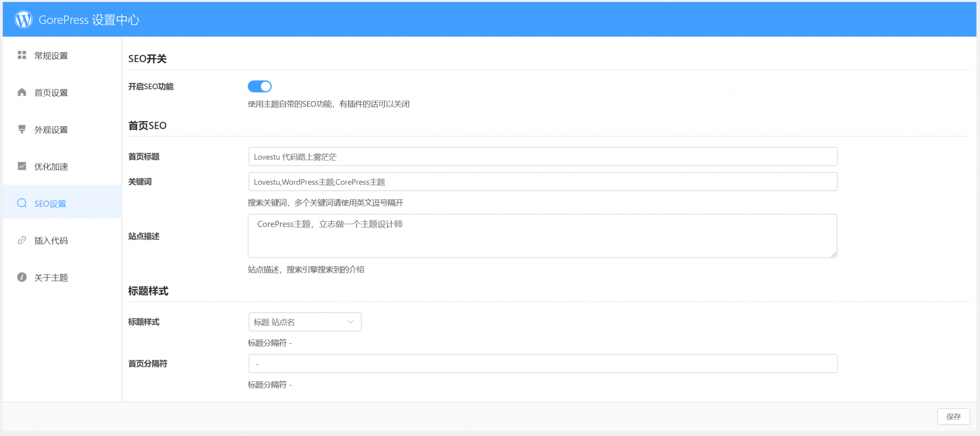Click the SEO开关 section heading

click(x=147, y=59)
